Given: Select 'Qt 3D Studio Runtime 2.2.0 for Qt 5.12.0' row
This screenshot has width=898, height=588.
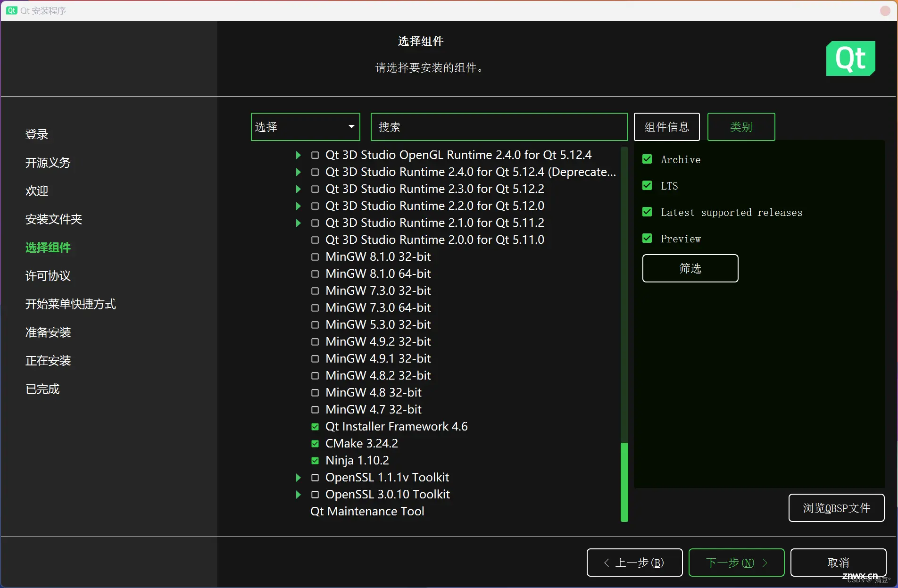Looking at the screenshot, I should (x=434, y=206).
